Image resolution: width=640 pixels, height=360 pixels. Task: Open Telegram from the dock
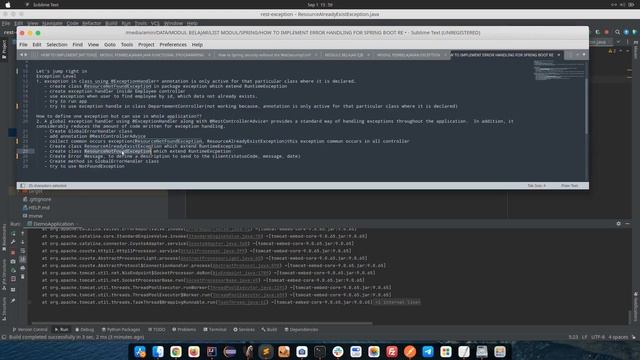[x=428, y=351]
